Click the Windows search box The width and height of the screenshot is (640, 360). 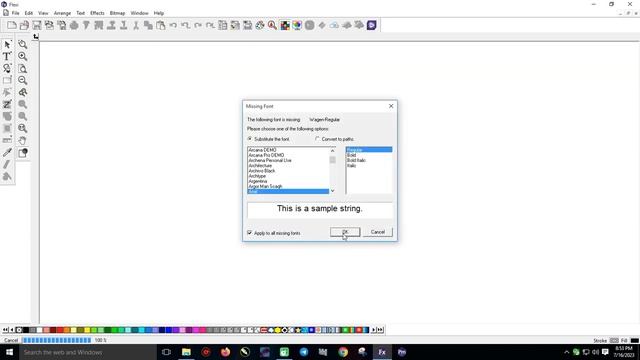point(87,352)
